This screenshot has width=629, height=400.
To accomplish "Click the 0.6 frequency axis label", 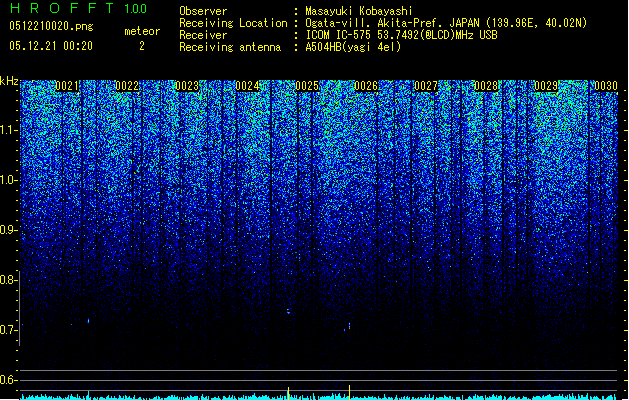I will [9, 380].
